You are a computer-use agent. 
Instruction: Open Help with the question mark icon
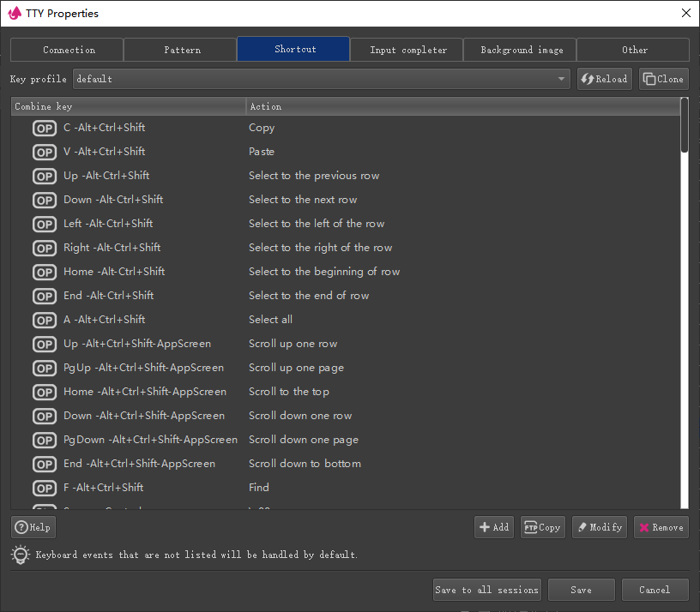click(x=33, y=527)
